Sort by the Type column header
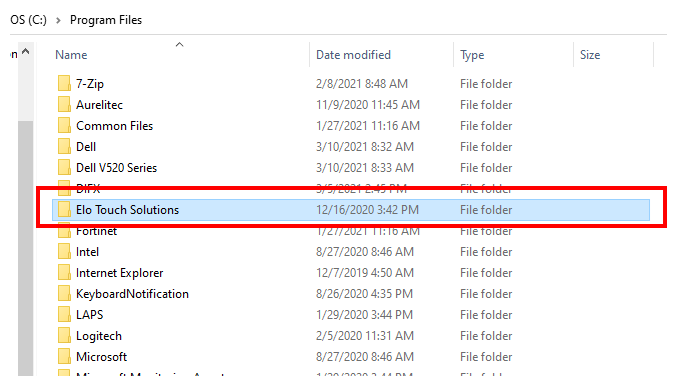 coord(472,55)
